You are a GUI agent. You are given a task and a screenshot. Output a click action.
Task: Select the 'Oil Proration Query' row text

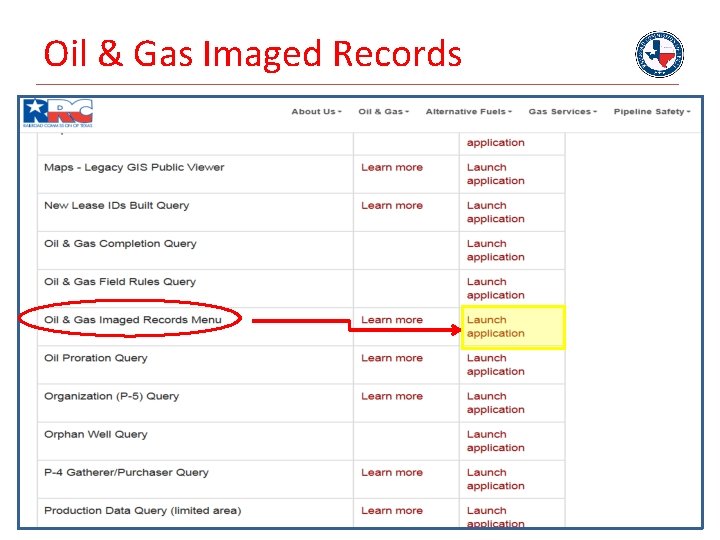96,358
